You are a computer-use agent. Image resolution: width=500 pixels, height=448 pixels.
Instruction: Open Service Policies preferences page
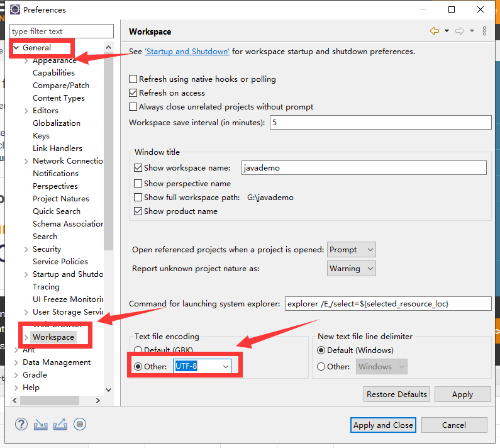click(60, 262)
